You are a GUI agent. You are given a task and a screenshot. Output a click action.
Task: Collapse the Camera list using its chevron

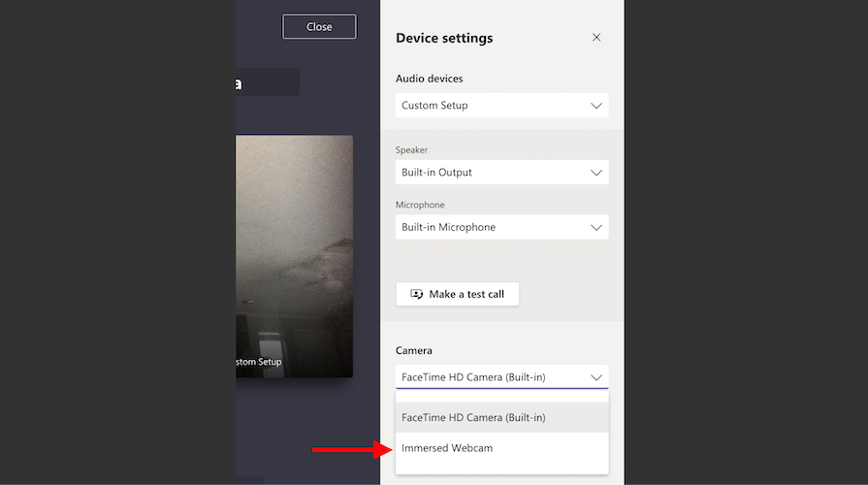coord(596,377)
